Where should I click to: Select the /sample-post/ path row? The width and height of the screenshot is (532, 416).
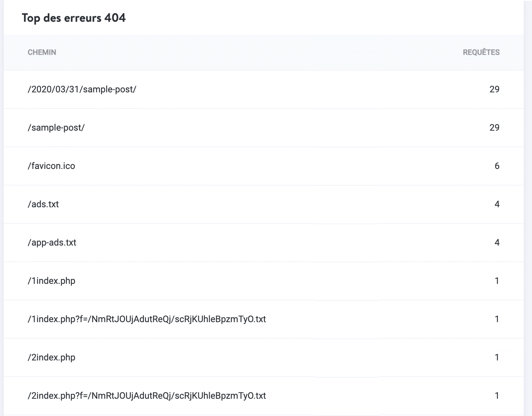point(56,128)
